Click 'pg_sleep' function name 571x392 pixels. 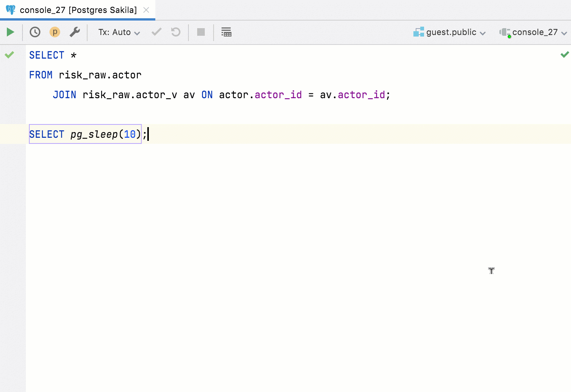[94, 134]
